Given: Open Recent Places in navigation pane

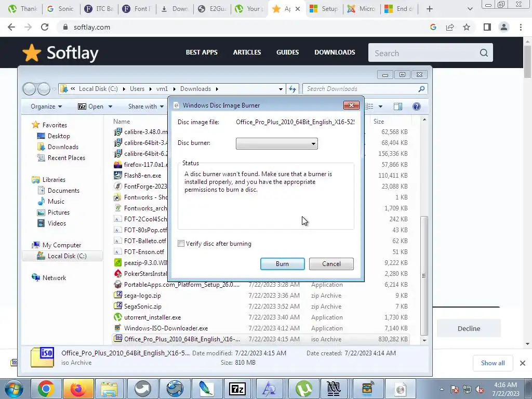Looking at the screenshot, I should pyautogui.click(x=66, y=158).
